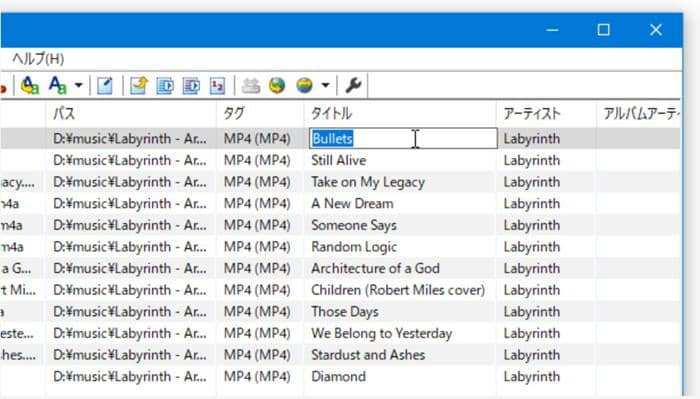Sort by the タグ column header
Image resolution: width=700 pixels, height=399 pixels.
(x=260, y=113)
